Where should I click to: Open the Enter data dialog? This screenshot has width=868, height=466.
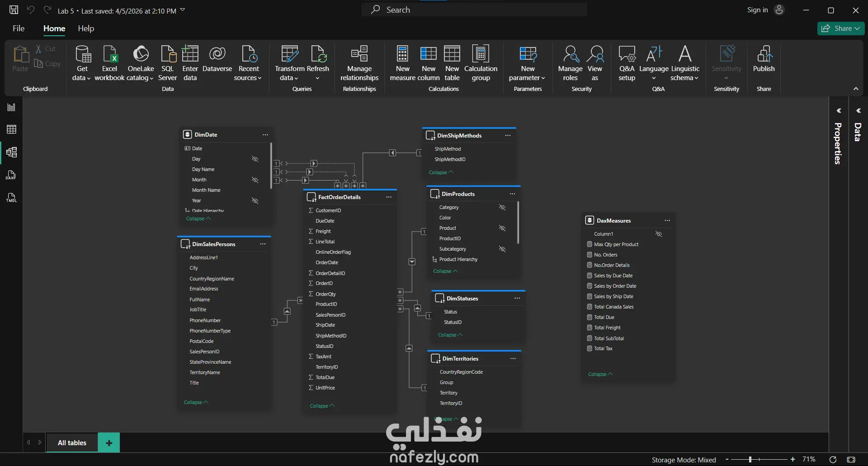click(190, 63)
